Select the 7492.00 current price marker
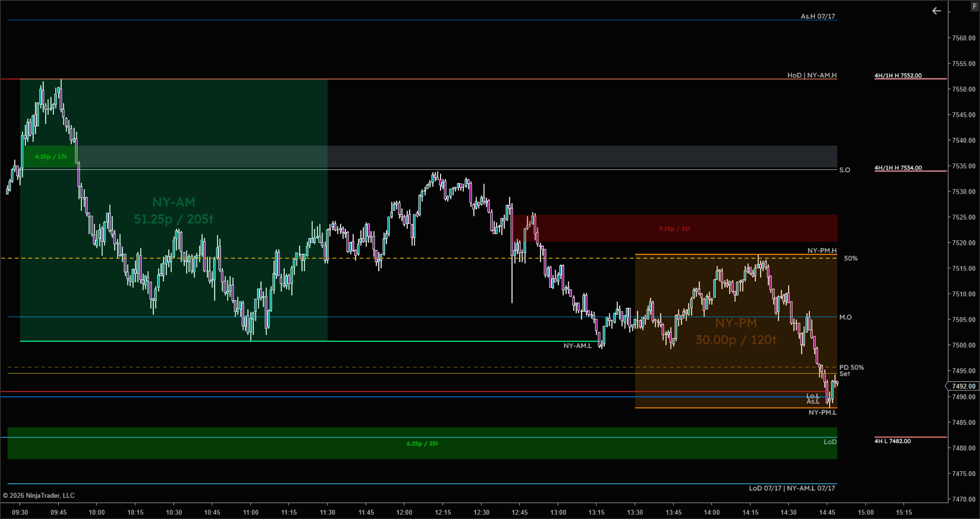The image size is (980, 519). (963, 386)
